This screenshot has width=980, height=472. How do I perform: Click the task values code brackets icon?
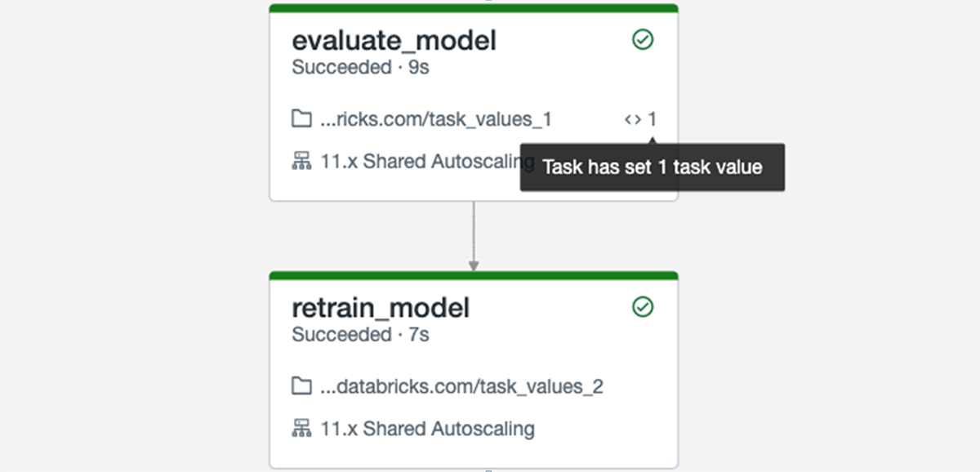coord(632,119)
